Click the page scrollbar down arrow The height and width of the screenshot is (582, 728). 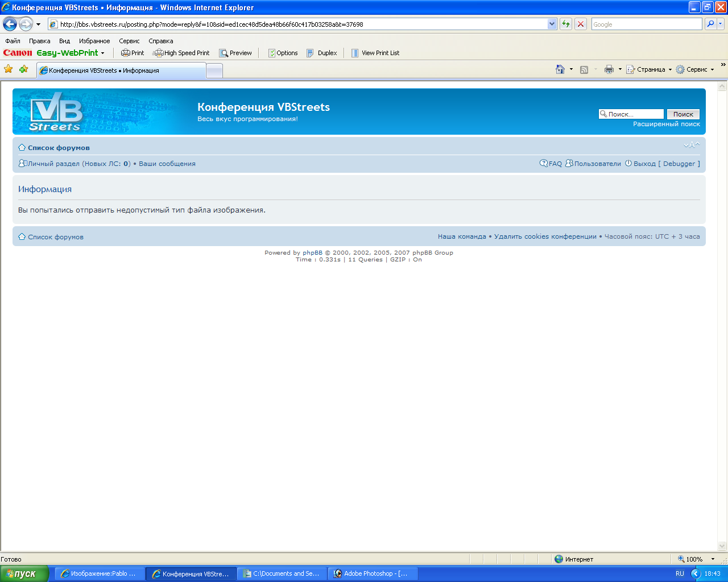(x=722, y=546)
